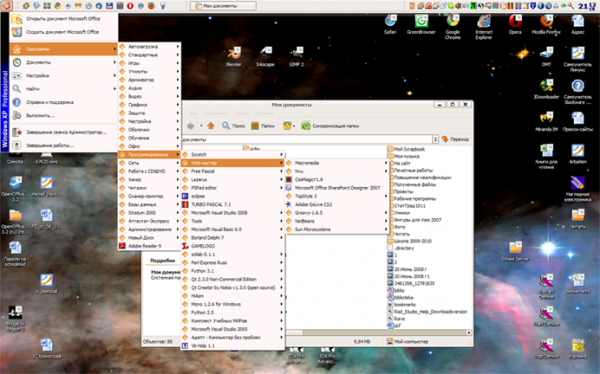The height and width of the screenshot is (374, 600).
Task: Open Microsoft Office SharePoint Designer 2007
Action: click(x=337, y=188)
